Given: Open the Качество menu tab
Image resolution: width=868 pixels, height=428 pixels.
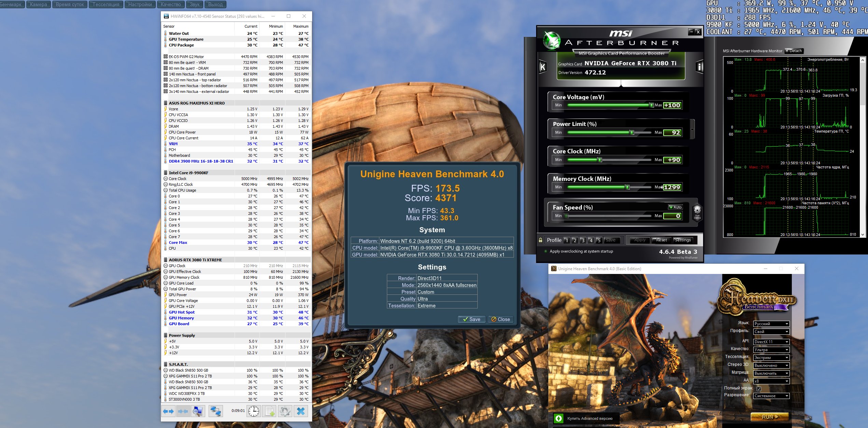Looking at the screenshot, I should (x=171, y=4).
